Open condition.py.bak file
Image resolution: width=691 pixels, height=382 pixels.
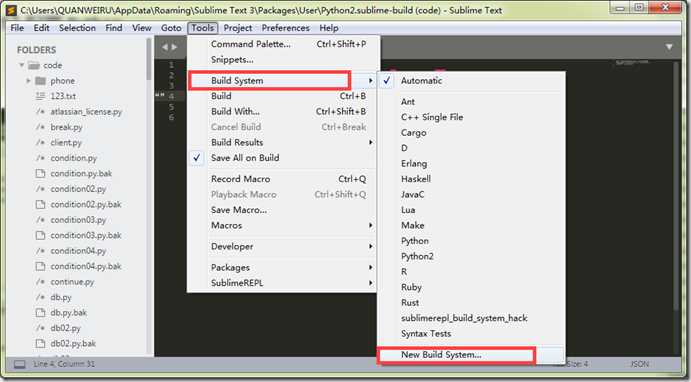81,174
